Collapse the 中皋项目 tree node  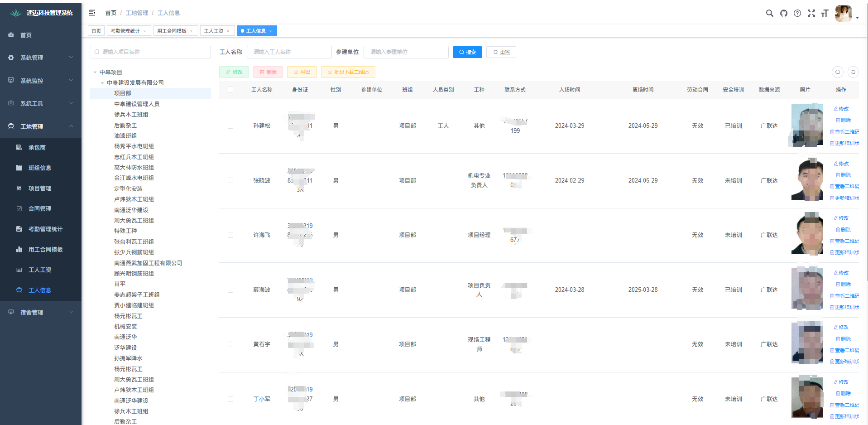(x=95, y=72)
